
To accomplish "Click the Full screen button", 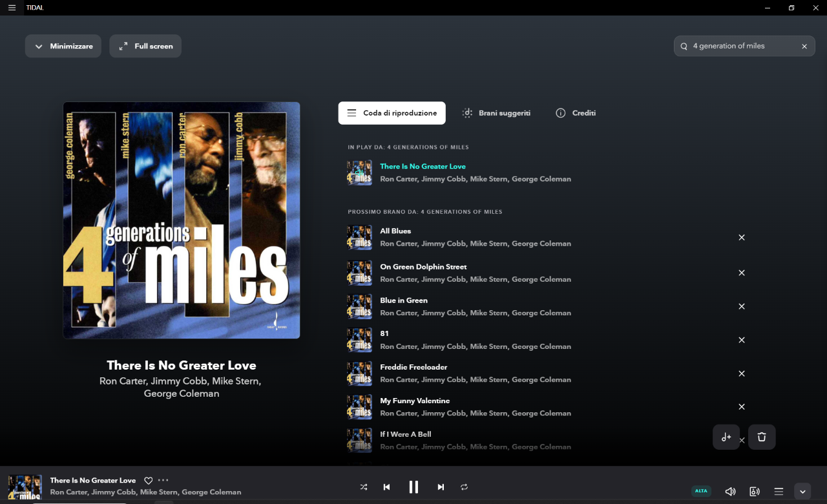I will click(145, 47).
